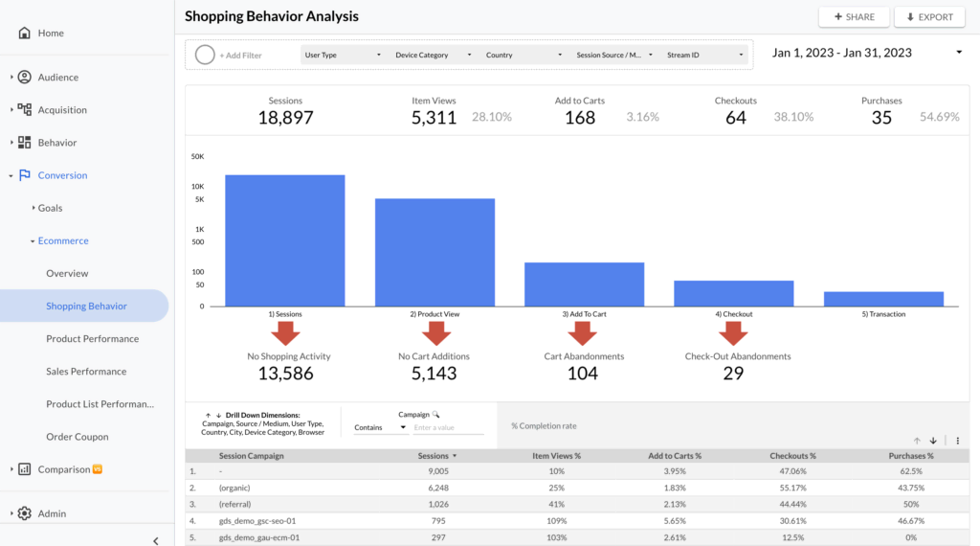Click the Behavior dashboard icon

tap(25, 143)
